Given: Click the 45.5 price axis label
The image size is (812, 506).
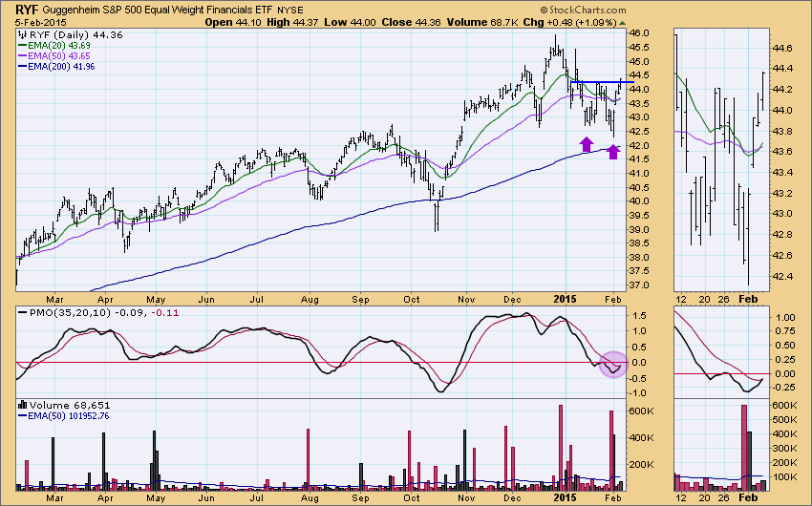Looking at the screenshot, I should [x=638, y=47].
